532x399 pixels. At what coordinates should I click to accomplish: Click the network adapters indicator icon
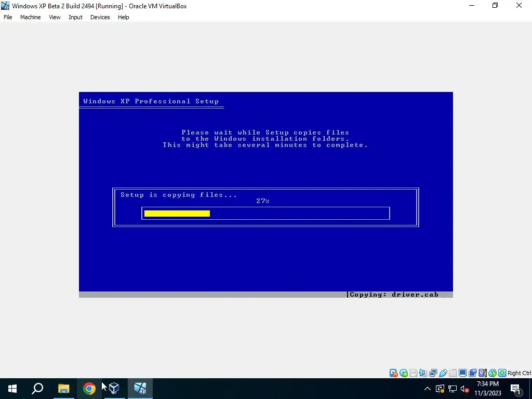[433, 373]
